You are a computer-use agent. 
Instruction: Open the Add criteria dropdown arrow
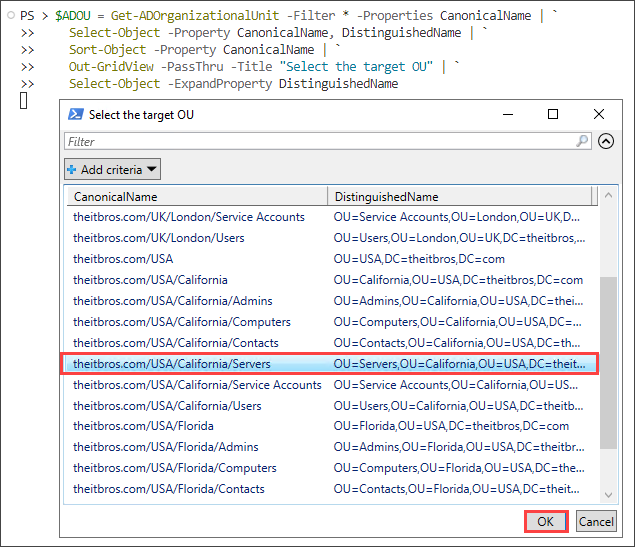[151, 169]
